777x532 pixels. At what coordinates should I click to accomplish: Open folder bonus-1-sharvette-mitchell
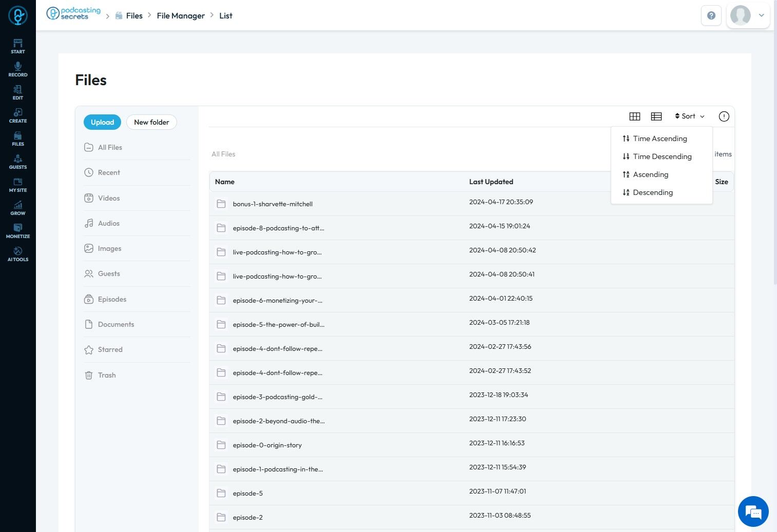(x=273, y=204)
